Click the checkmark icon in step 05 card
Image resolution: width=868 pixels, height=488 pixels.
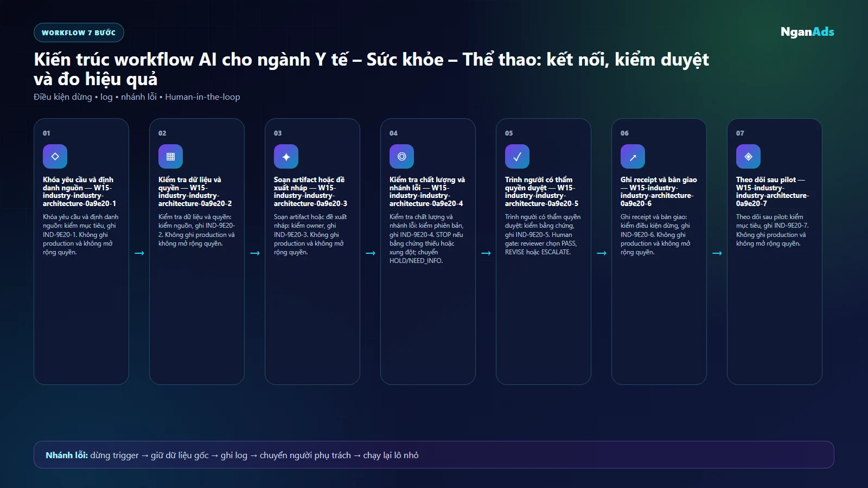[517, 157]
